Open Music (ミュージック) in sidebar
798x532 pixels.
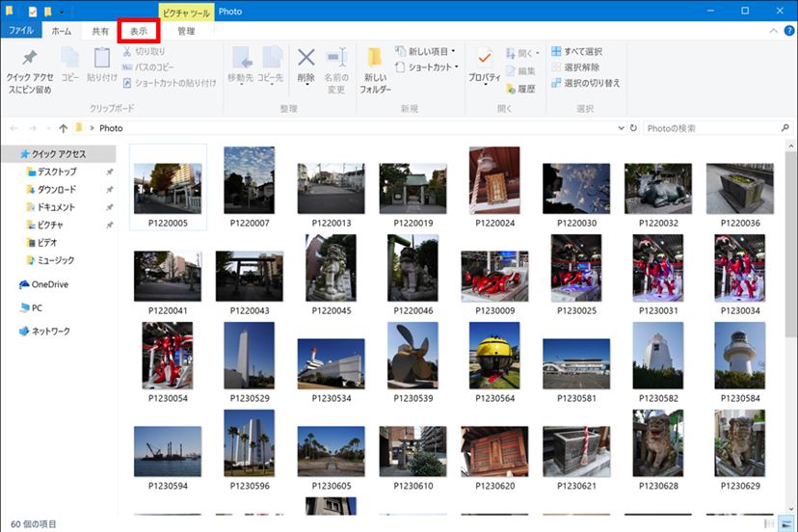[x=56, y=260]
